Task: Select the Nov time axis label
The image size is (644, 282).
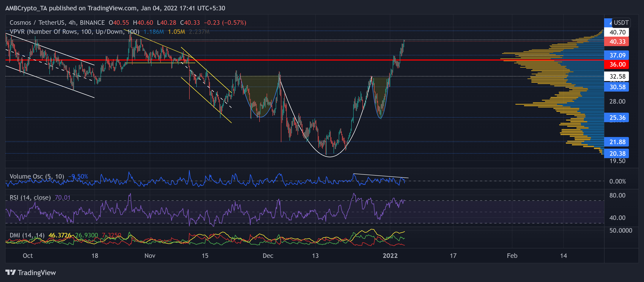Action: click(x=150, y=256)
